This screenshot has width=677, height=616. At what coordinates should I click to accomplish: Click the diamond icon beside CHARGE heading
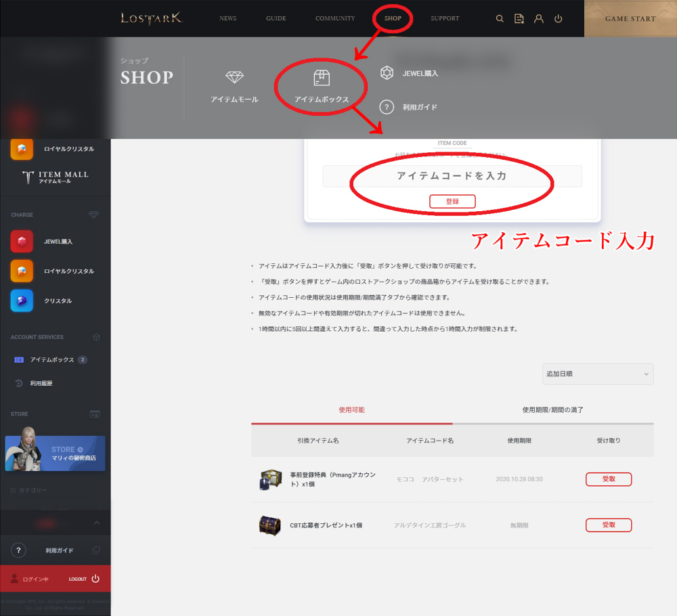click(93, 215)
